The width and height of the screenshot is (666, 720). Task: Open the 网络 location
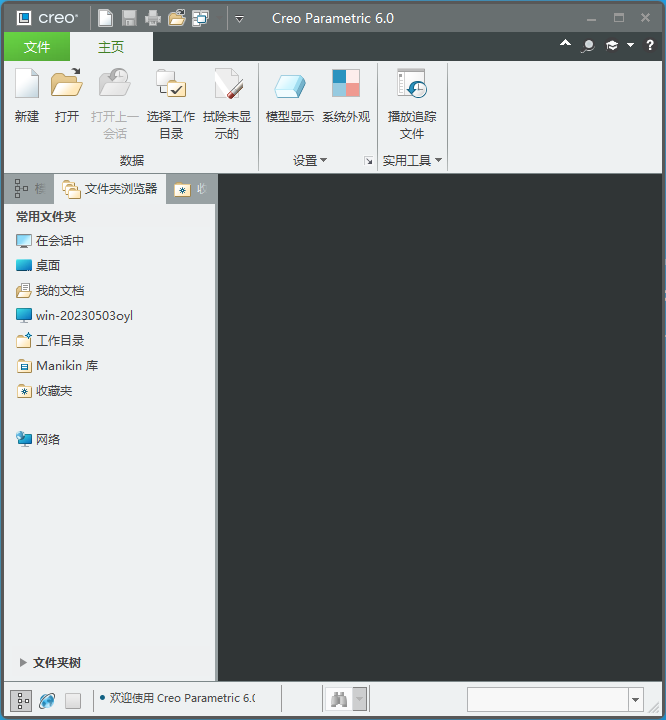point(38,439)
